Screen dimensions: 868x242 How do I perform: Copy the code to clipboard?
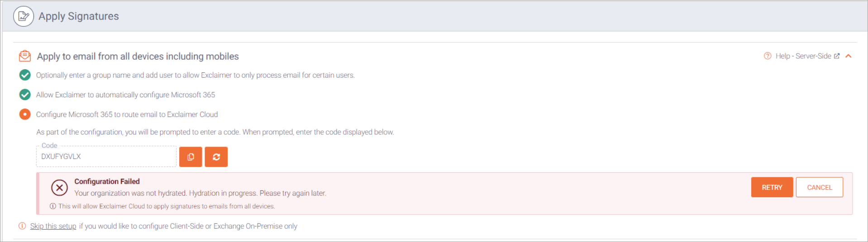(x=191, y=157)
